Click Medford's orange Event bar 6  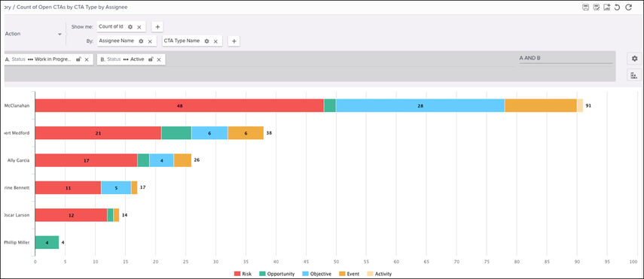tap(246, 133)
